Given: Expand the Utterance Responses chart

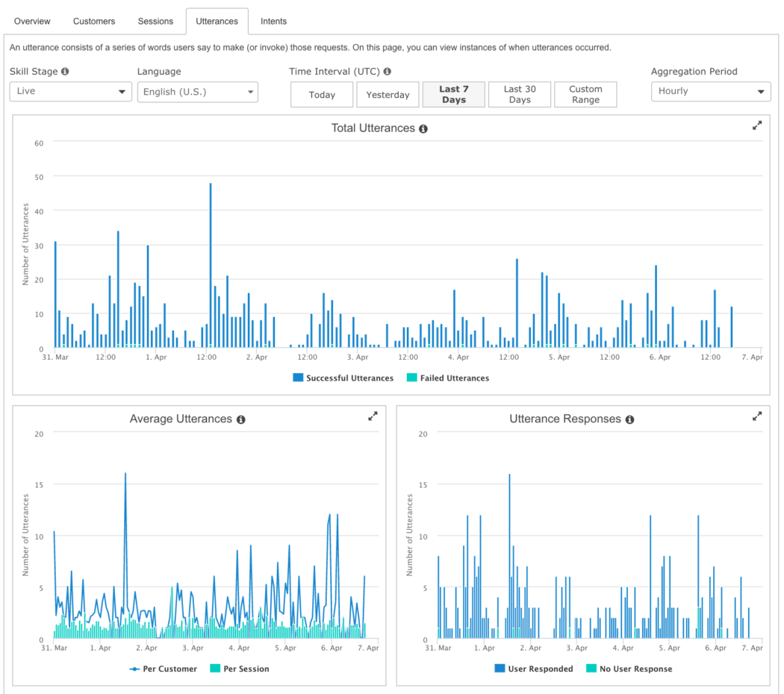Looking at the screenshot, I should pyautogui.click(x=758, y=416).
